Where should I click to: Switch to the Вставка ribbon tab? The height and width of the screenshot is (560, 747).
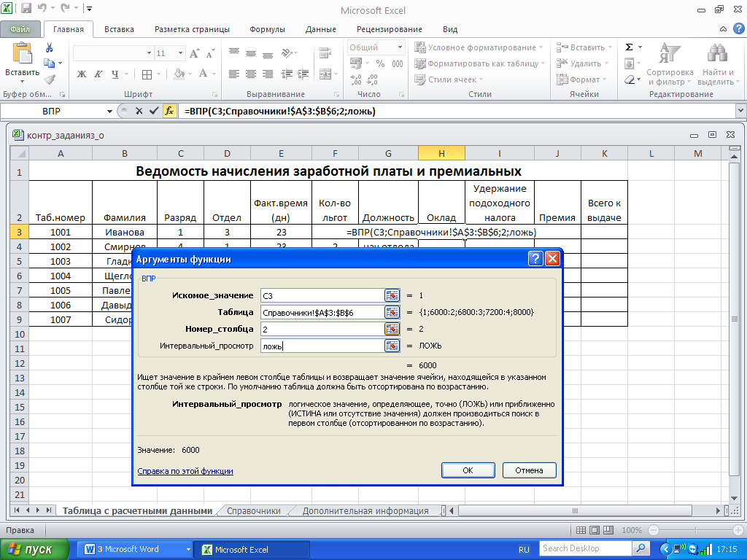(x=119, y=29)
